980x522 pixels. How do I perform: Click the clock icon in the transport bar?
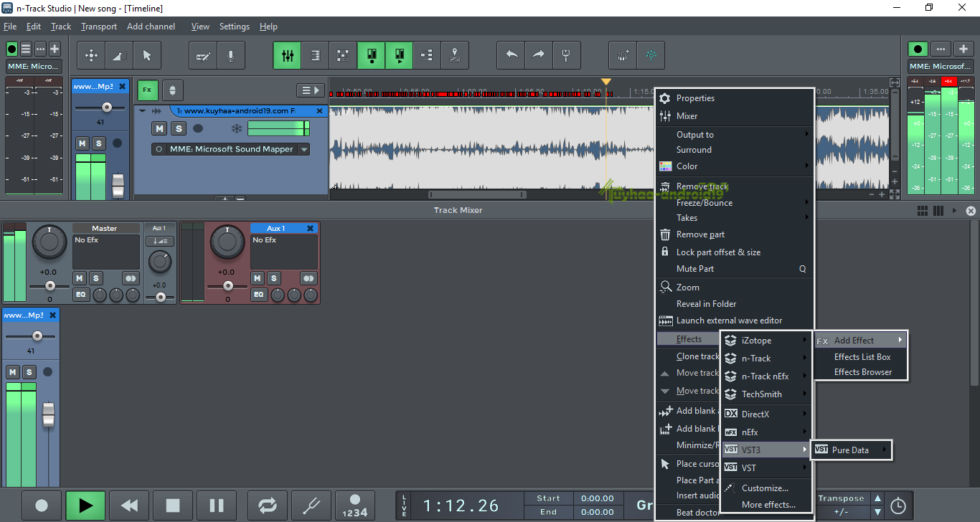(x=897, y=506)
